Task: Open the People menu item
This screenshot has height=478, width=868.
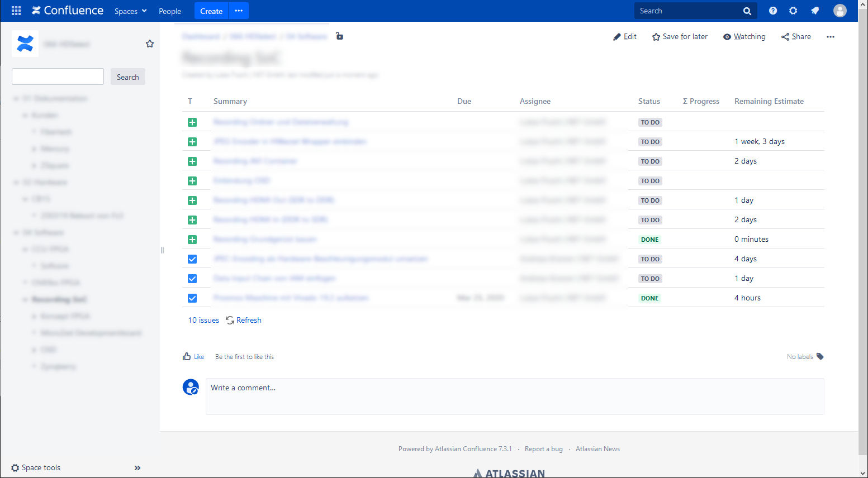Action: (169, 11)
